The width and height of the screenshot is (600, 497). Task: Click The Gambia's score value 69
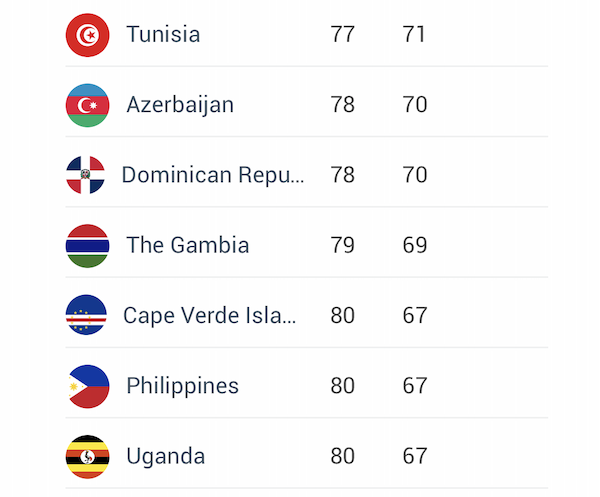tap(414, 245)
